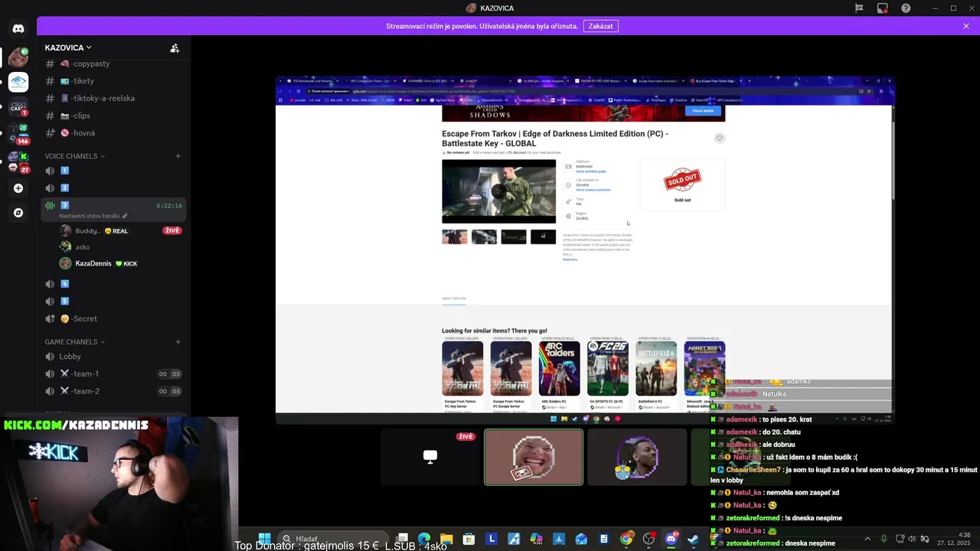This screenshot has height=551, width=980.
Task: Play the Escape From Tarkov video preview
Action: (498, 191)
